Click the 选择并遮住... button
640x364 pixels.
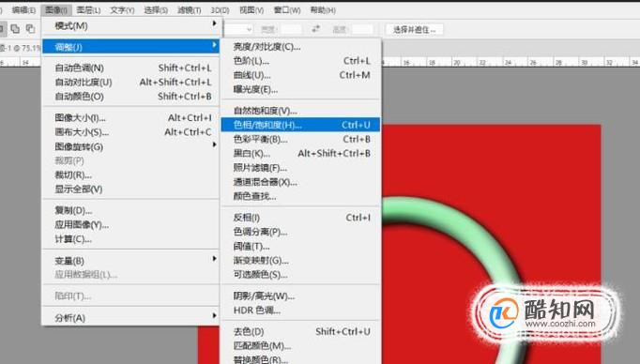pos(414,29)
